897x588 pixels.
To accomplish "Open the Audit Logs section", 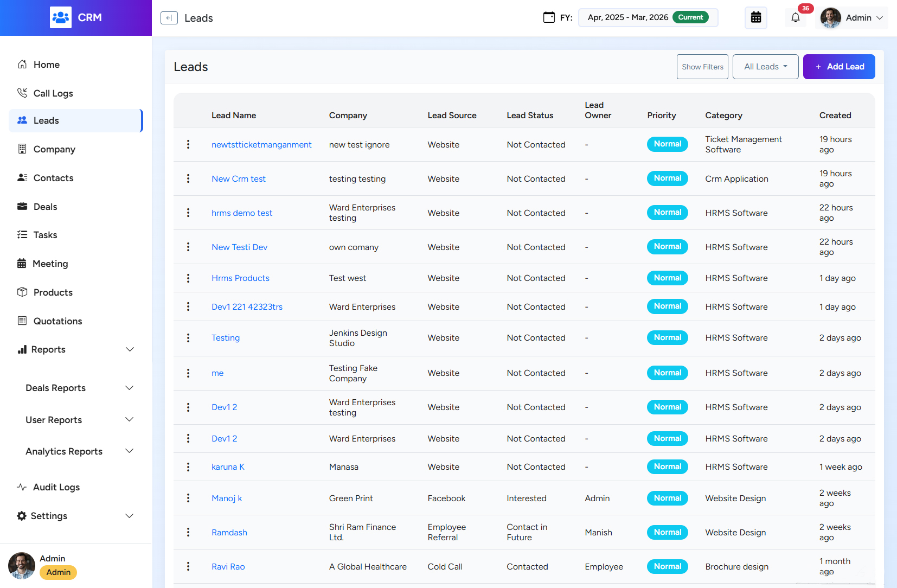I will pyautogui.click(x=55, y=487).
